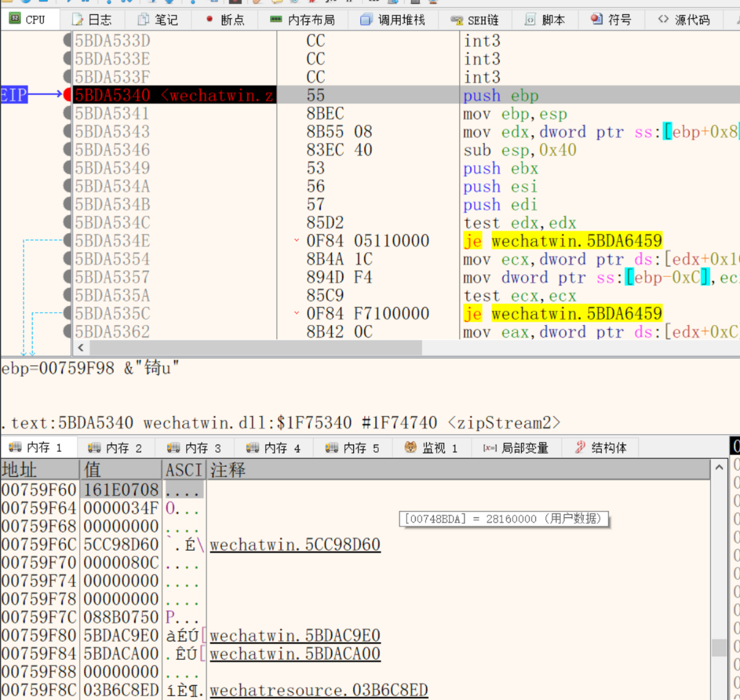Toggle breakpoint dot at address 5BDA533D
Viewport: 740px width, 700px height.
(x=67, y=41)
